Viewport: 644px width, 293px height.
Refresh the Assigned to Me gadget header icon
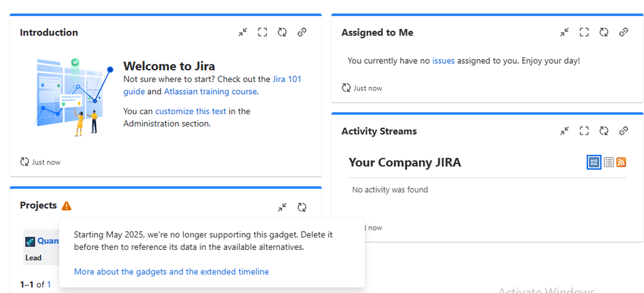pyautogui.click(x=604, y=32)
